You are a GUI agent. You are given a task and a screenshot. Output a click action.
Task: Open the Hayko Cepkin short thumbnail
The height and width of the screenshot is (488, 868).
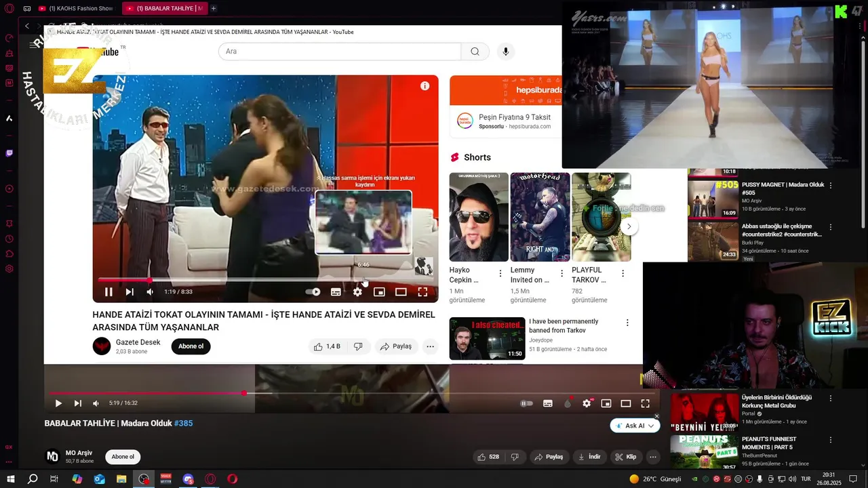pyautogui.click(x=479, y=217)
